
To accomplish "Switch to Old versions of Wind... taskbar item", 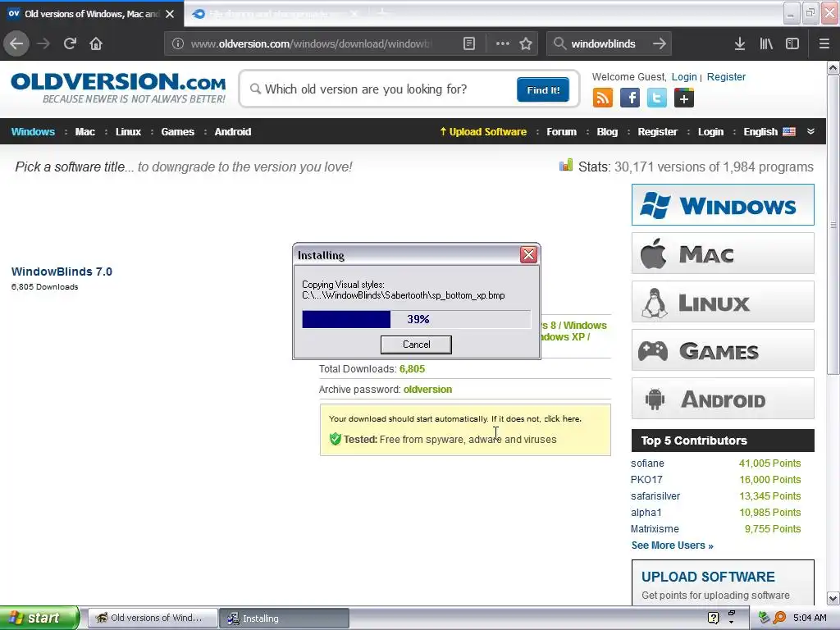I will [x=153, y=618].
